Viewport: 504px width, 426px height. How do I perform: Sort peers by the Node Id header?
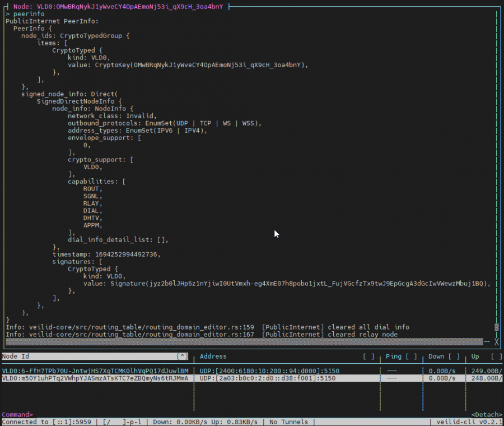[17, 356]
